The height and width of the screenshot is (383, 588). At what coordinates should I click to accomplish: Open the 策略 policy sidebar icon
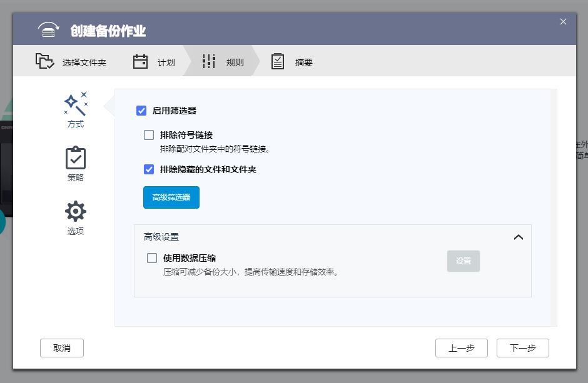(75, 158)
